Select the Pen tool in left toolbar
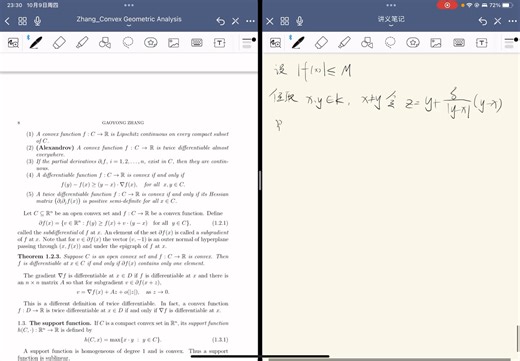Image resolution: width=520 pixels, height=361 pixels. click(36, 43)
